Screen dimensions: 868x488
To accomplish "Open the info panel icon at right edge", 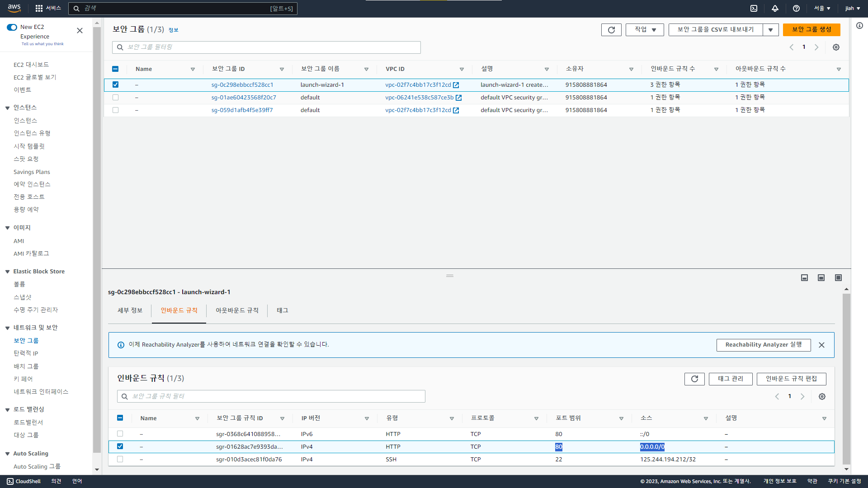I will pyautogui.click(x=859, y=26).
